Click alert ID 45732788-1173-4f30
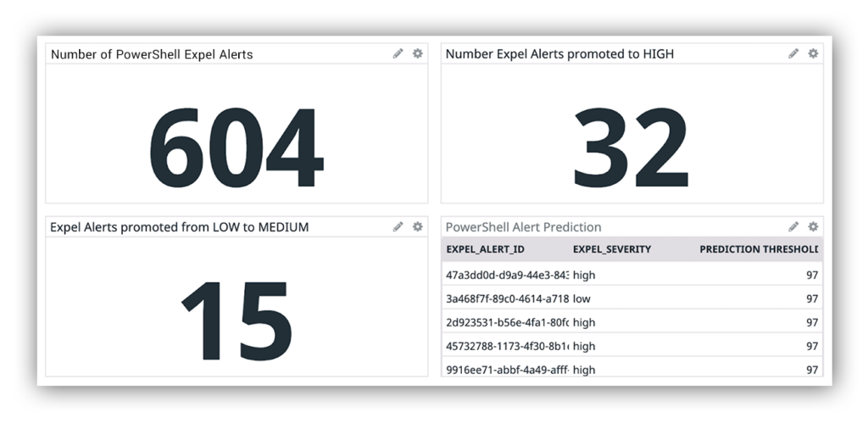The image size is (868, 423). (x=507, y=347)
